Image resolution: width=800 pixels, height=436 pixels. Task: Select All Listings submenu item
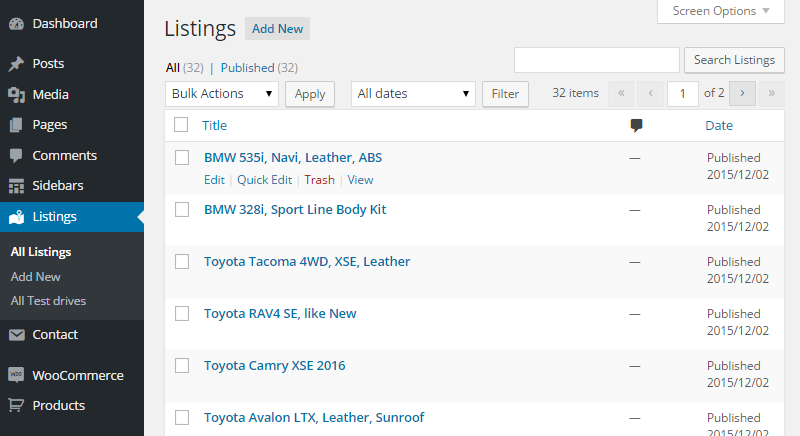pos(41,252)
